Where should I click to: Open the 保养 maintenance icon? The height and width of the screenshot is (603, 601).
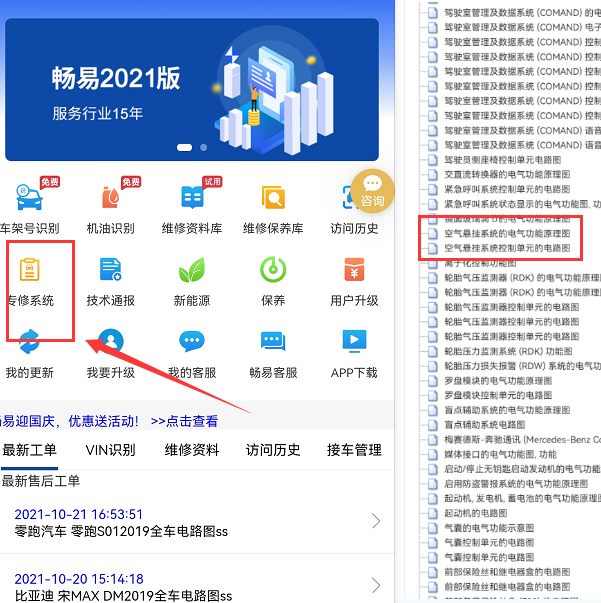273,269
